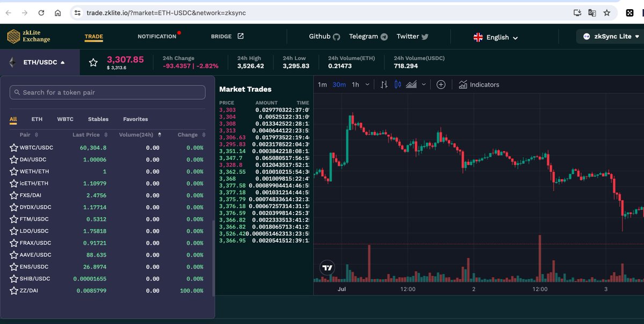Favorite ETH/USDC using the star beside its price

point(93,62)
